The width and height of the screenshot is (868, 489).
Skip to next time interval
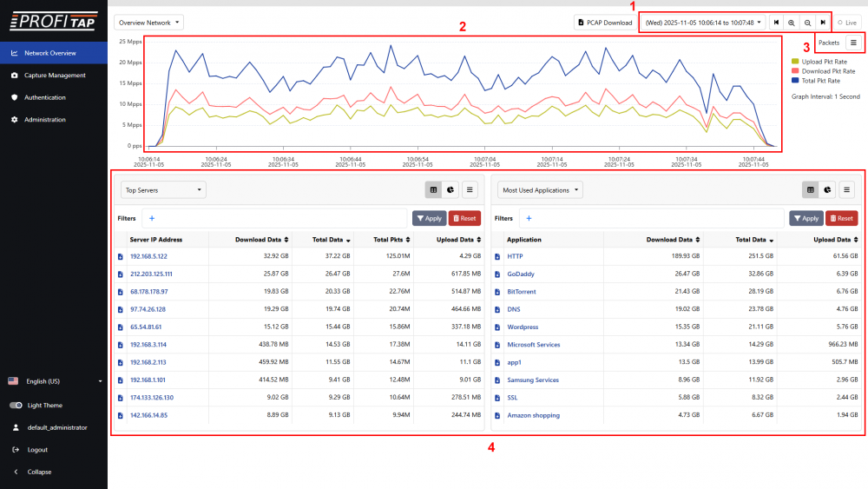(x=823, y=22)
